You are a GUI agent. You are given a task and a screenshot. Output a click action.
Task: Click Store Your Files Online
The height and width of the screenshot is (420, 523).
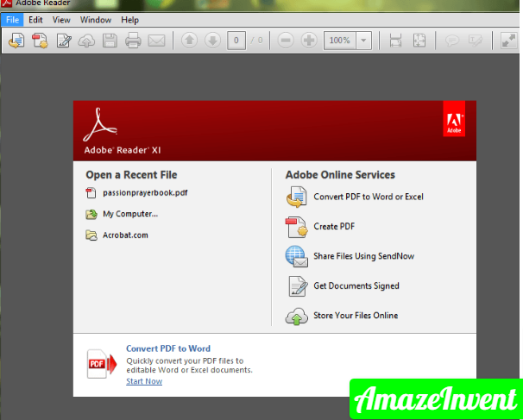tap(356, 316)
